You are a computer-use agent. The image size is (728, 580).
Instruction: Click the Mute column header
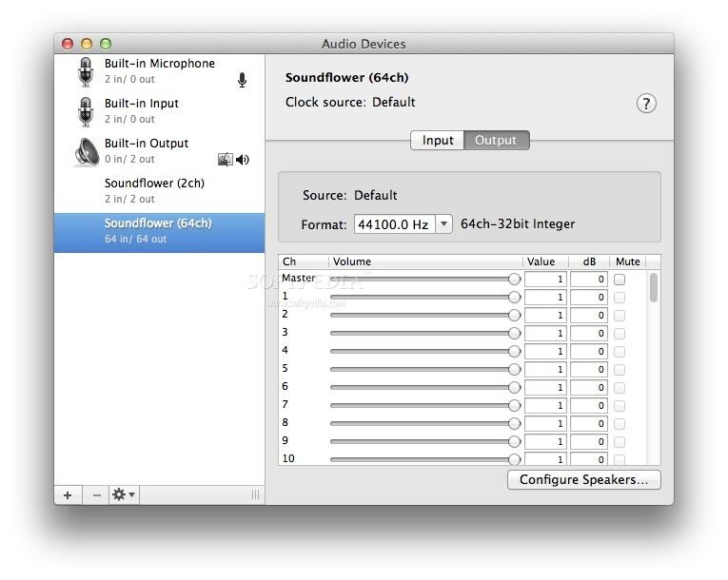click(x=628, y=261)
